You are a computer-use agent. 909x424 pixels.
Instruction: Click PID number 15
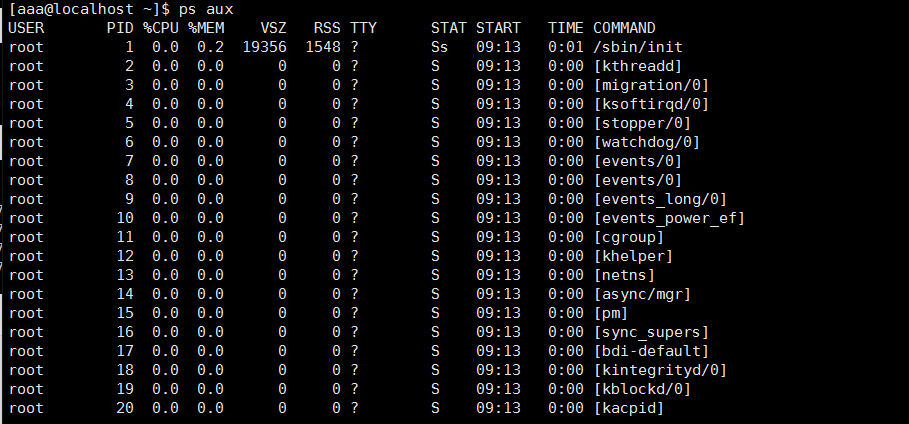coord(125,314)
